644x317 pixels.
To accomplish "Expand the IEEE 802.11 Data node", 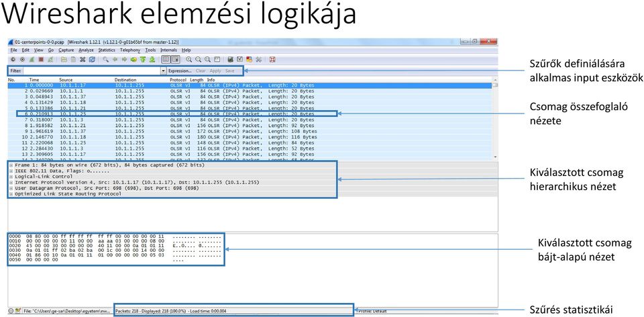I will point(11,171).
